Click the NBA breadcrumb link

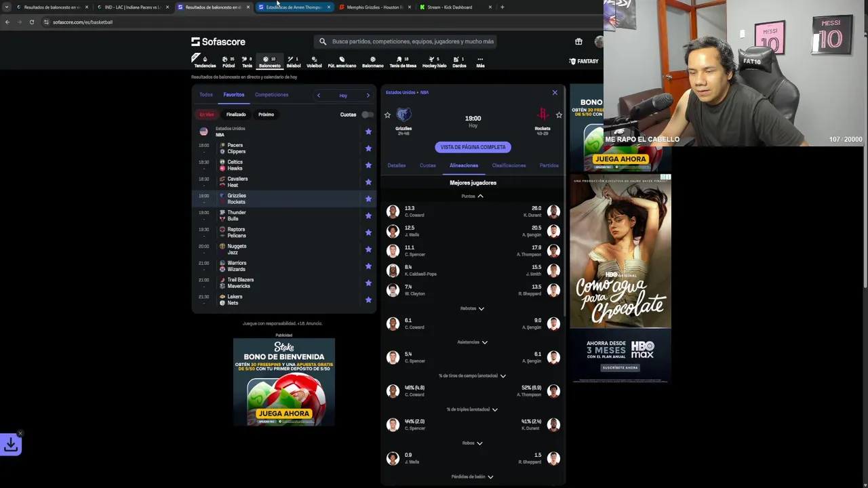(x=425, y=92)
